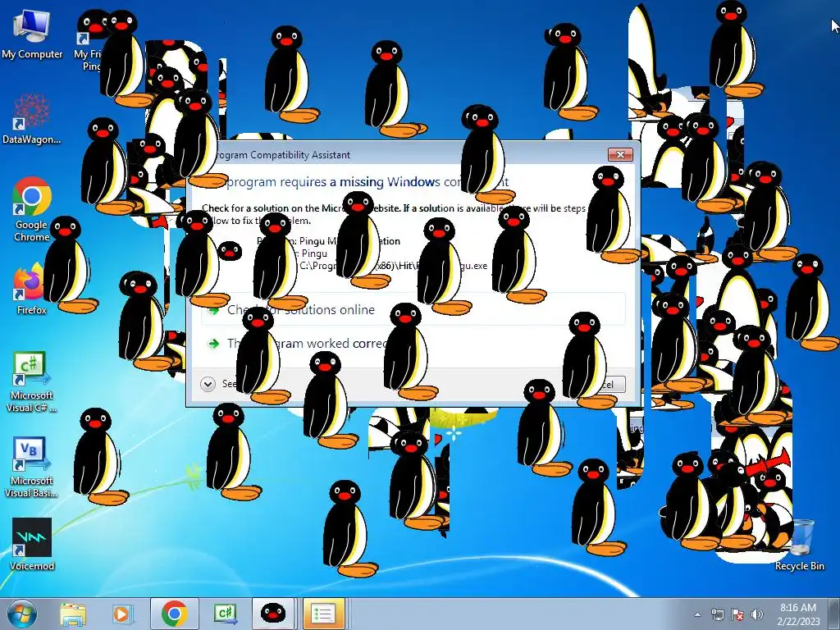This screenshot has height=630, width=840.
Task: Launch the Voicemod desktop shortcut
Action: (x=32, y=545)
